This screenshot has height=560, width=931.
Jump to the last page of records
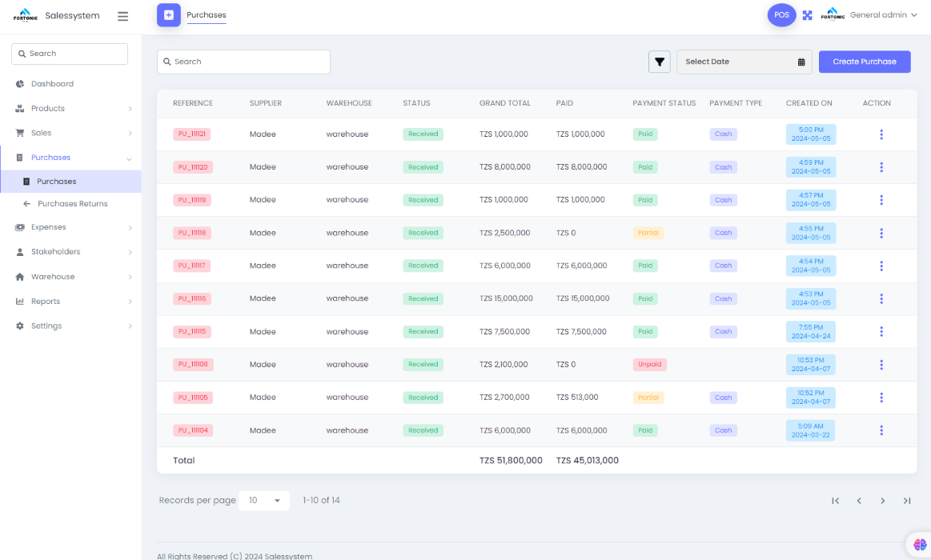tap(907, 501)
